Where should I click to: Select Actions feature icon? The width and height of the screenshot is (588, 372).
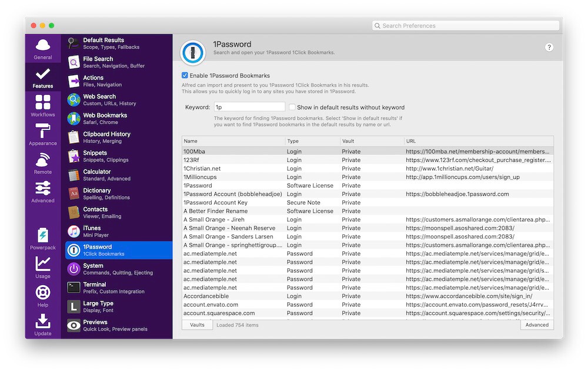coord(74,81)
